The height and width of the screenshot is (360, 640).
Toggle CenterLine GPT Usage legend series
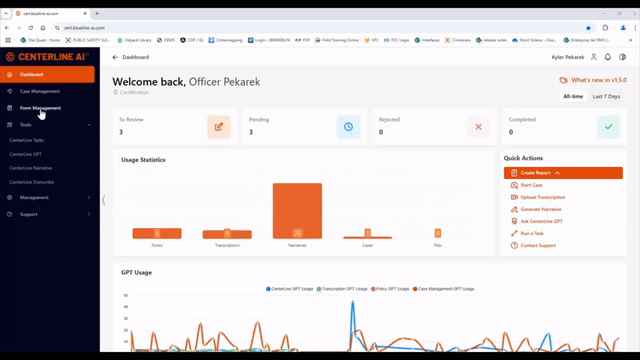click(x=289, y=289)
